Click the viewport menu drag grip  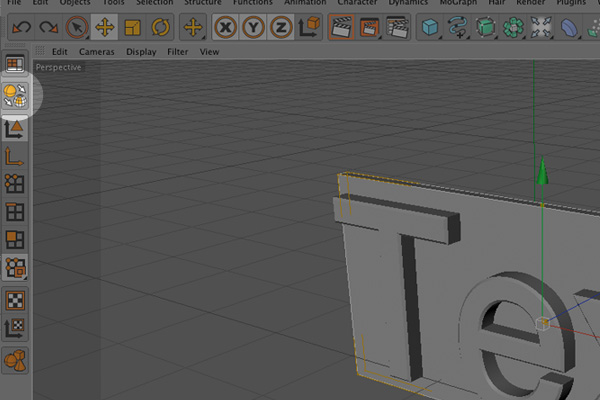pyautogui.click(x=40, y=51)
